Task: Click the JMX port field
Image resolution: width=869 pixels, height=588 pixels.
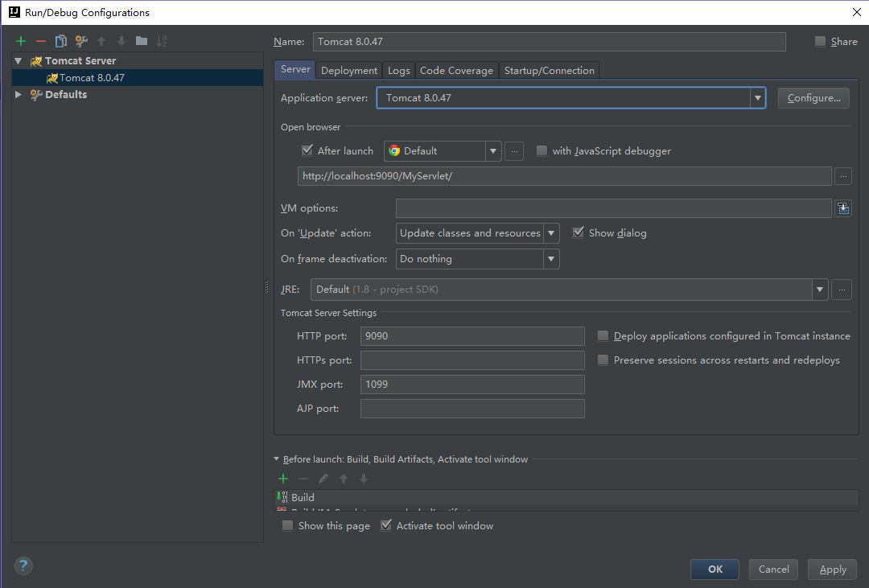Action: pos(472,384)
